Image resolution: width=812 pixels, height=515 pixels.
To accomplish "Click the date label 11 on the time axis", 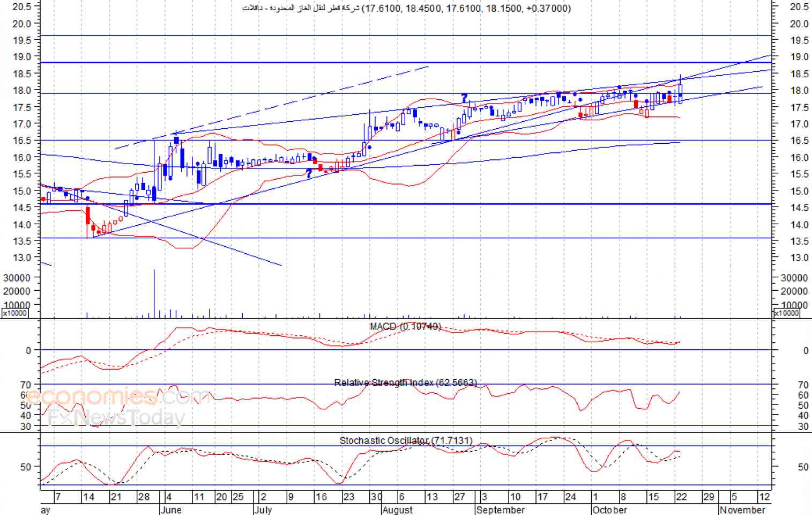I will point(199,497).
